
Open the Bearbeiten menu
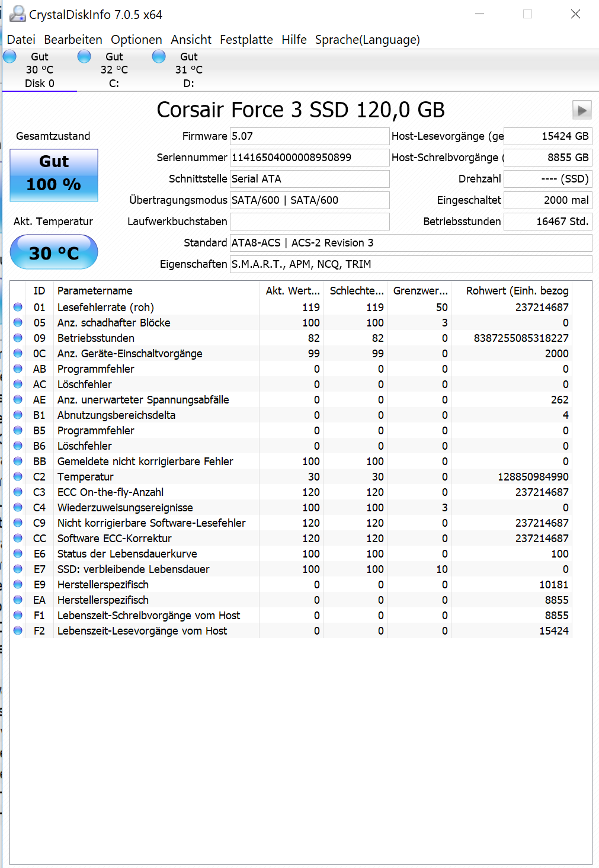(73, 40)
